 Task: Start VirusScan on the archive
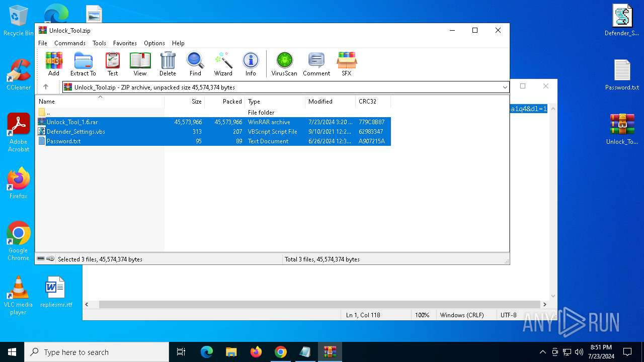pyautogui.click(x=284, y=64)
